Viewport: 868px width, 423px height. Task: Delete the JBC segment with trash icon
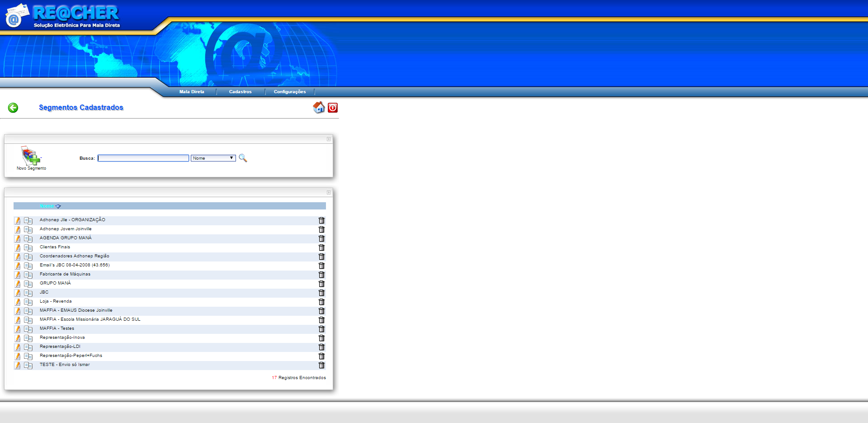(321, 293)
